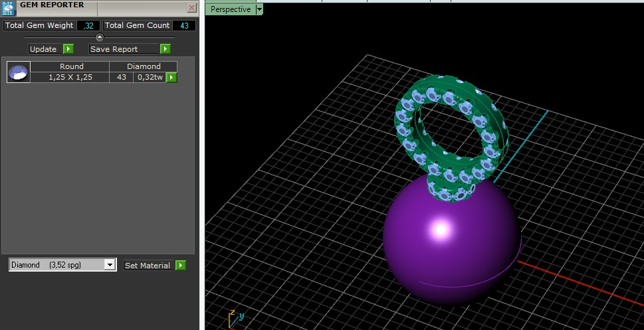
Task: Click the Total Gem Weight value field
Action: pyautogui.click(x=88, y=25)
